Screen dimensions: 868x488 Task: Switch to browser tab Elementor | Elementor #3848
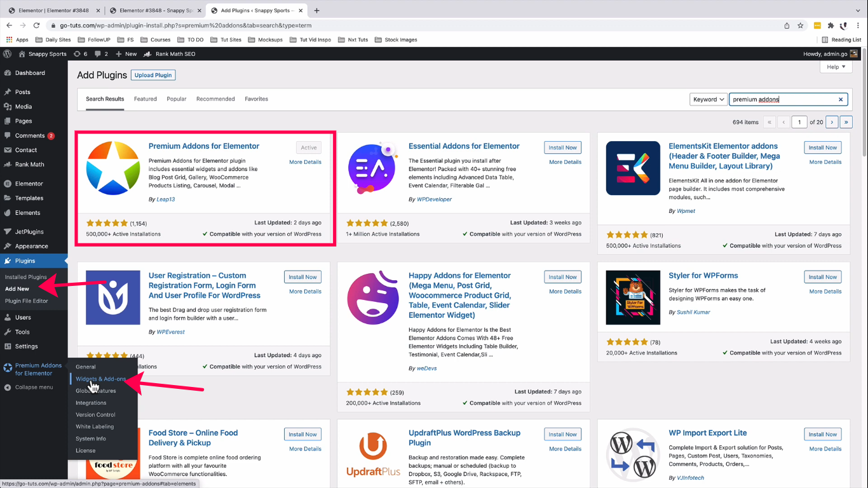(53, 10)
